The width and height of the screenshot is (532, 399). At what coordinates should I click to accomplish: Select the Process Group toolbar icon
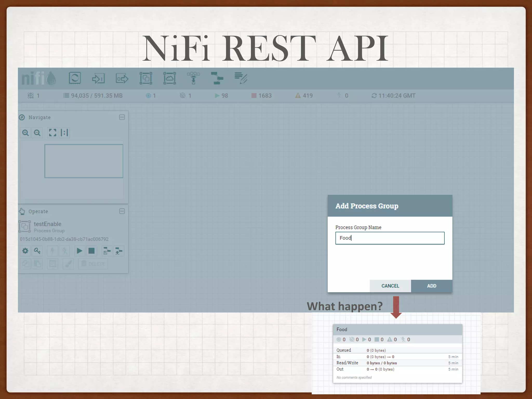[x=146, y=78]
